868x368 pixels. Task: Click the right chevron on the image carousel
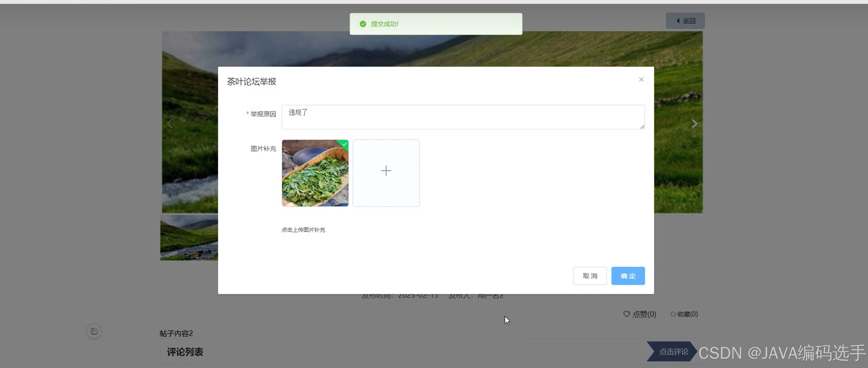coord(695,124)
